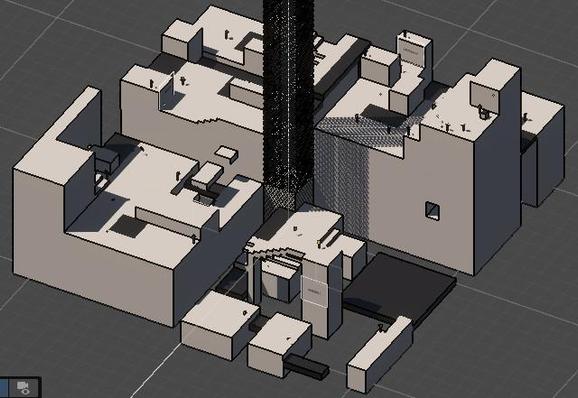Select the tall black particle column
Viewport: 578px width, 398px height.
click(288, 107)
